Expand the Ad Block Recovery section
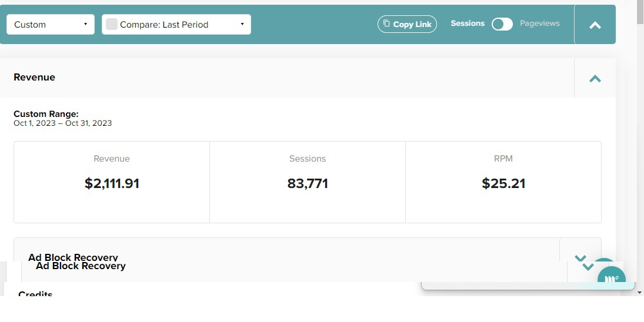Viewport: 644px width, 322px height. [588, 267]
